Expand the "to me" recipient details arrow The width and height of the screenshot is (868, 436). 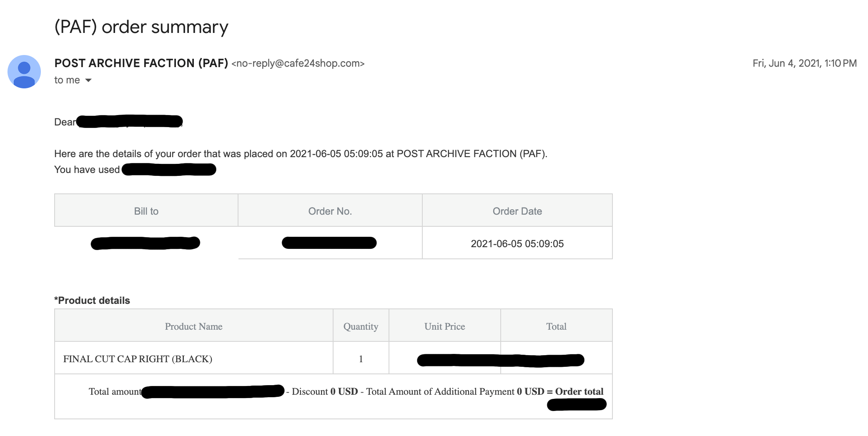[x=88, y=80]
